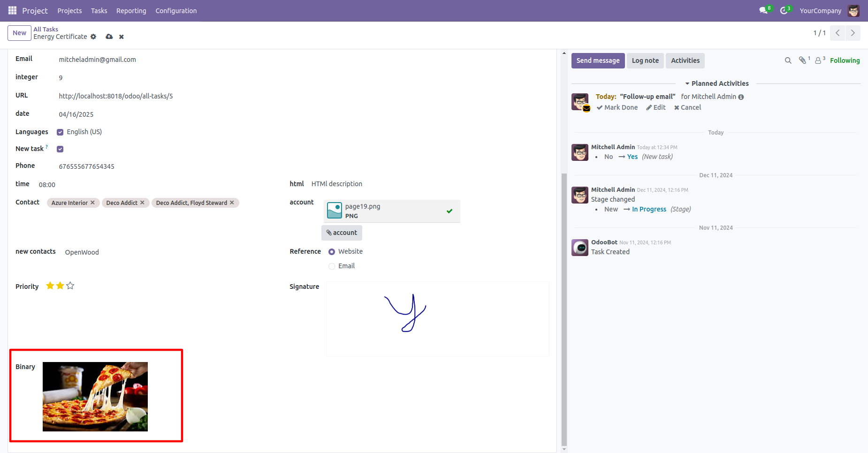Select the Website reference radio button
Screen dimensions: 868x453
[x=332, y=252]
